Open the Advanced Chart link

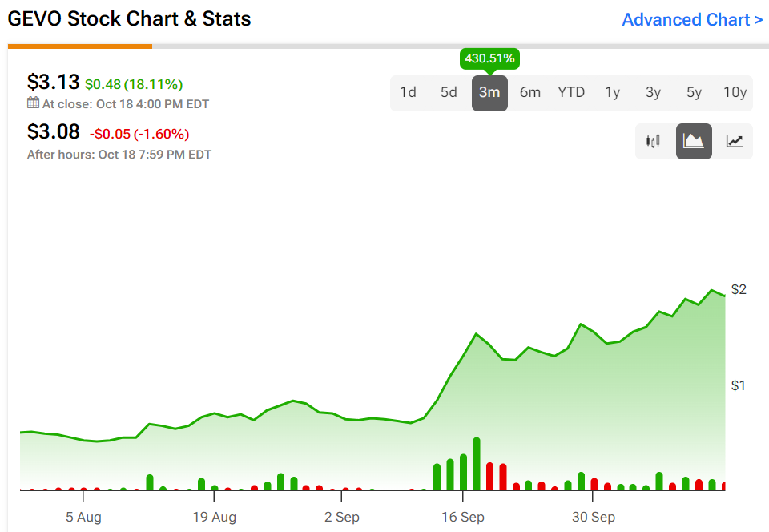point(686,19)
